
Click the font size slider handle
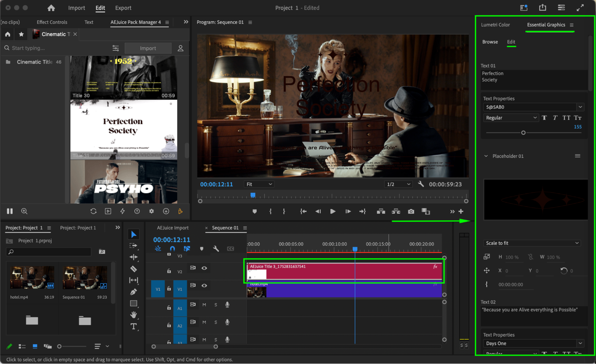tap(523, 133)
